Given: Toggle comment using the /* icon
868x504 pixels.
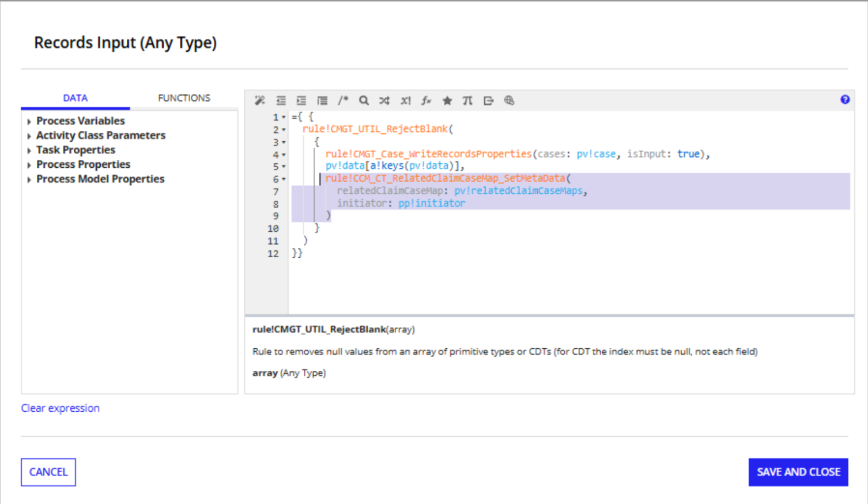Looking at the screenshot, I should pyautogui.click(x=343, y=100).
